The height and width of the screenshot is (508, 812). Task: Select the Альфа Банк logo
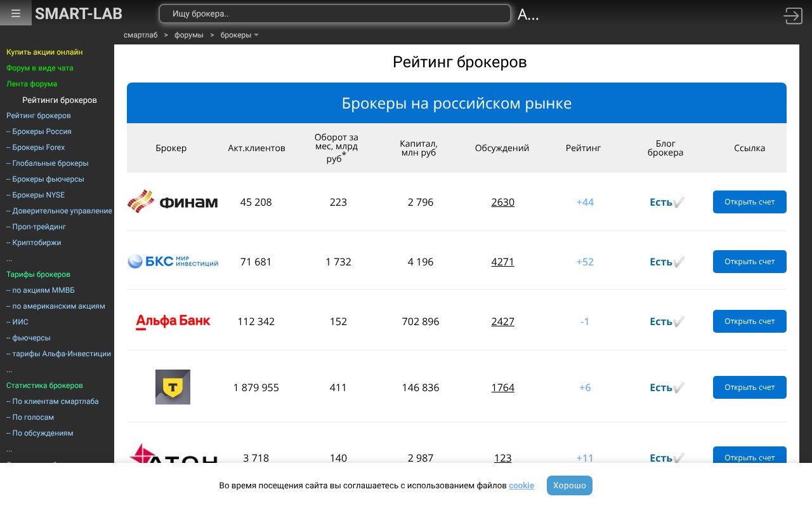[173, 321]
